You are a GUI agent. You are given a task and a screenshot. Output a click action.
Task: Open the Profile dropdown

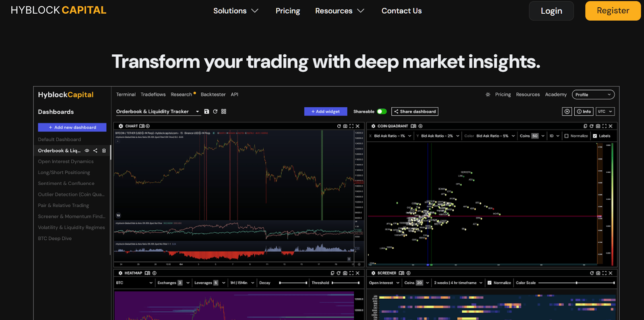[593, 95]
